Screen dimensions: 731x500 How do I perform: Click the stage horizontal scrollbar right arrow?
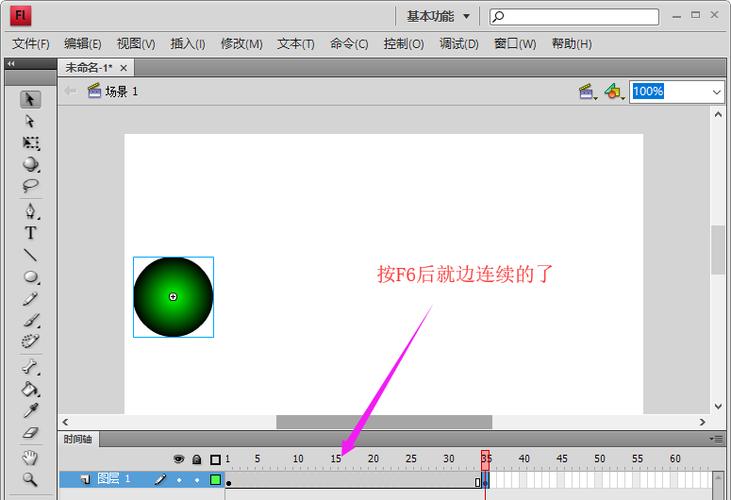coord(702,422)
